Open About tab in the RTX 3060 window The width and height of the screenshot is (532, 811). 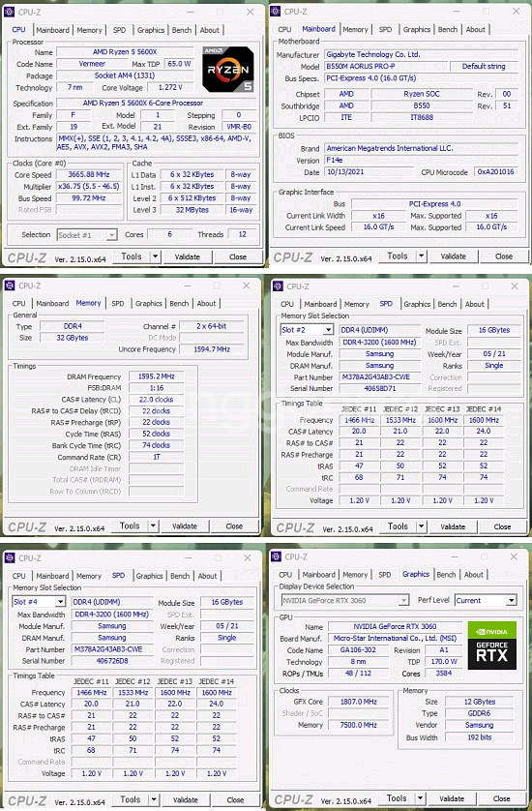[474, 575]
